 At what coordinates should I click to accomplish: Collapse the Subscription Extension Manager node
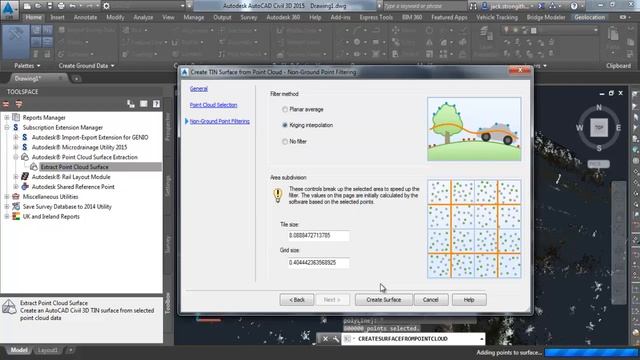pos(7,127)
